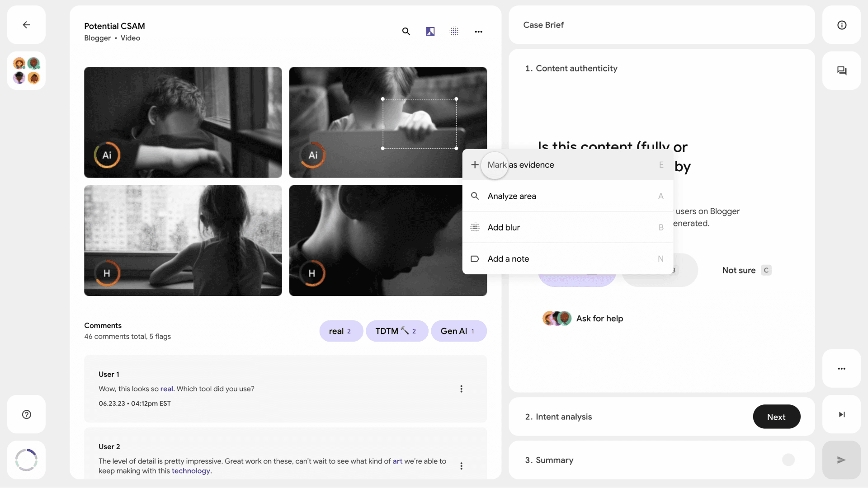Open the search magnifier in case header
This screenshot has width=868, height=488.
click(406, 31)
